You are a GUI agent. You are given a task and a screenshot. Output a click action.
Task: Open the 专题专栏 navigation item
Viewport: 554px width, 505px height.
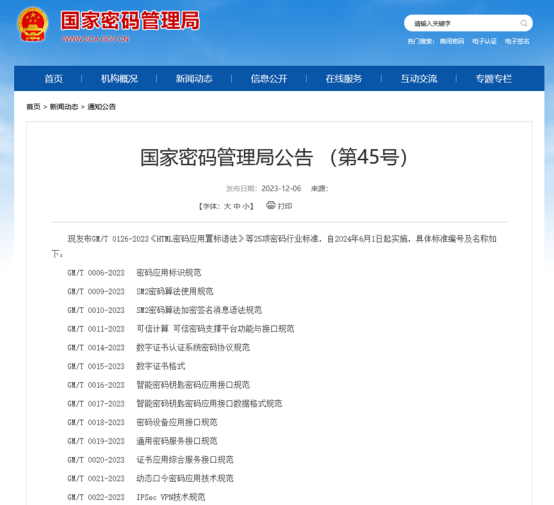pos(494,78)
